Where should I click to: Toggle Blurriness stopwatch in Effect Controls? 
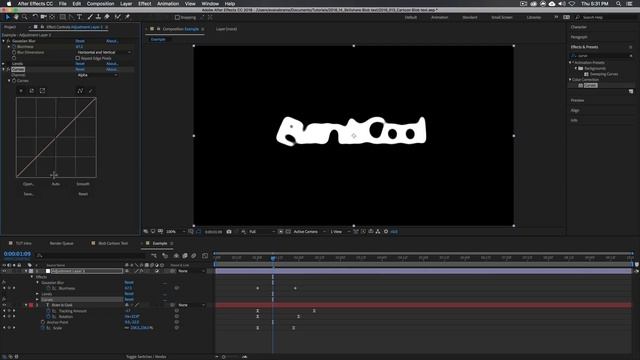(14, 47)
